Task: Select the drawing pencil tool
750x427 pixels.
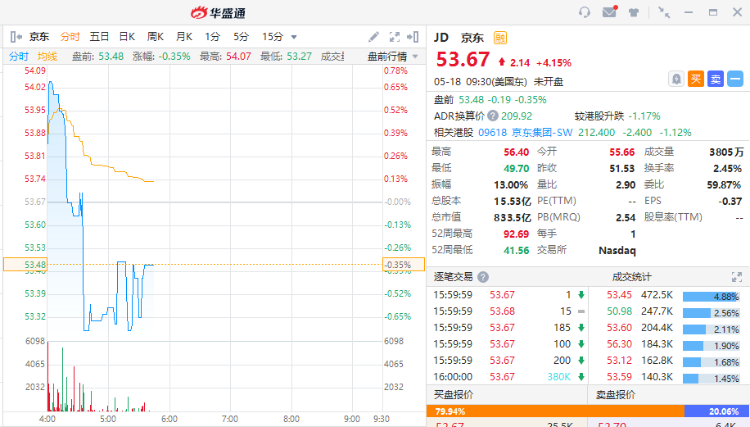Action: [x=374, y=37]
